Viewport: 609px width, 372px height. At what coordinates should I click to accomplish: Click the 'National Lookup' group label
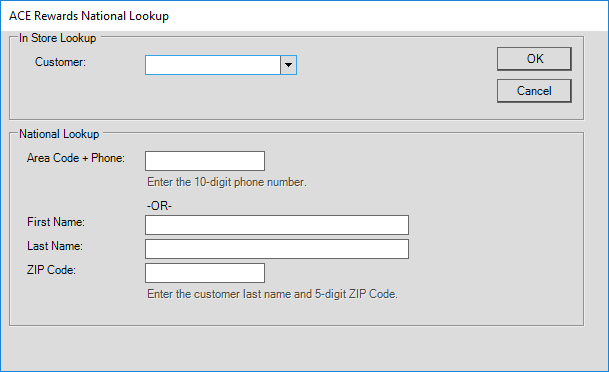[59, 134]
